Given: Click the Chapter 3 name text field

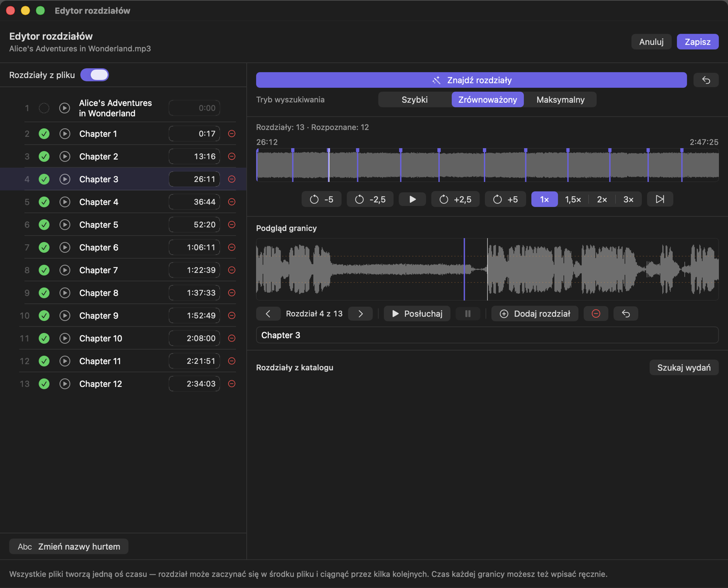Looking at the screenshot, I should click(x=487, y=335).
